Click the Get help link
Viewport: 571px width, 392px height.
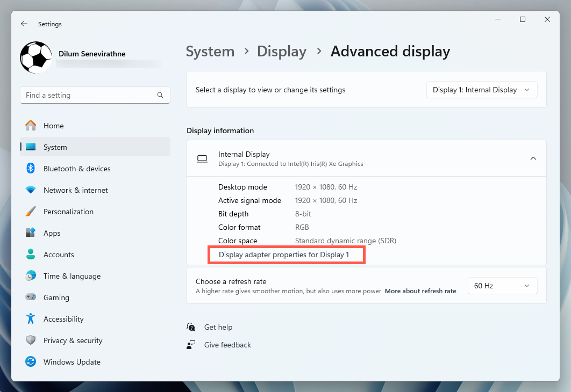point(218,327)
